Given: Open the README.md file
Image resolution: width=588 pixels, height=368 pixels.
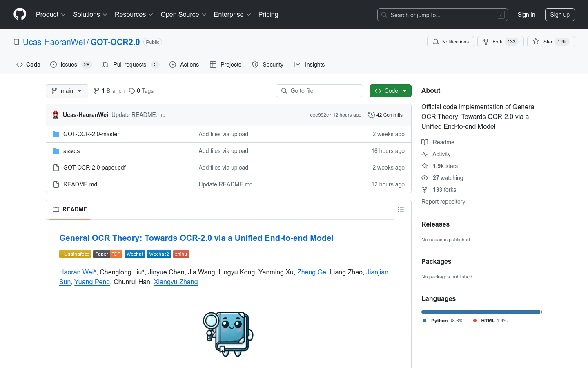Looking at the screenshot, I should [80, 184].
